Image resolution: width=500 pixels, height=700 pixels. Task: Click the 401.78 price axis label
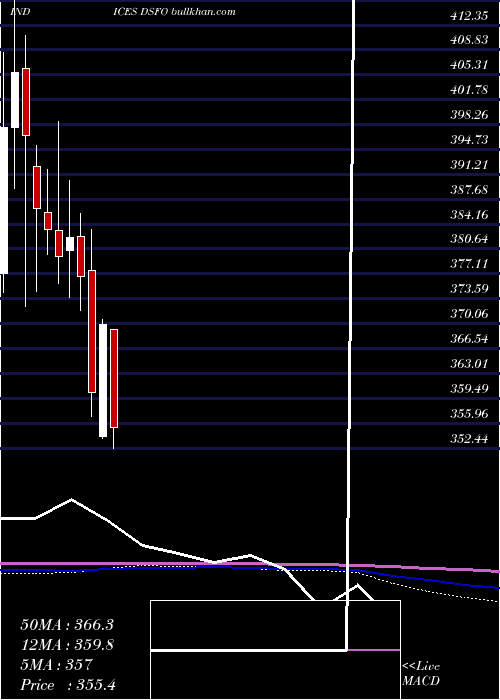coord(468,90)
